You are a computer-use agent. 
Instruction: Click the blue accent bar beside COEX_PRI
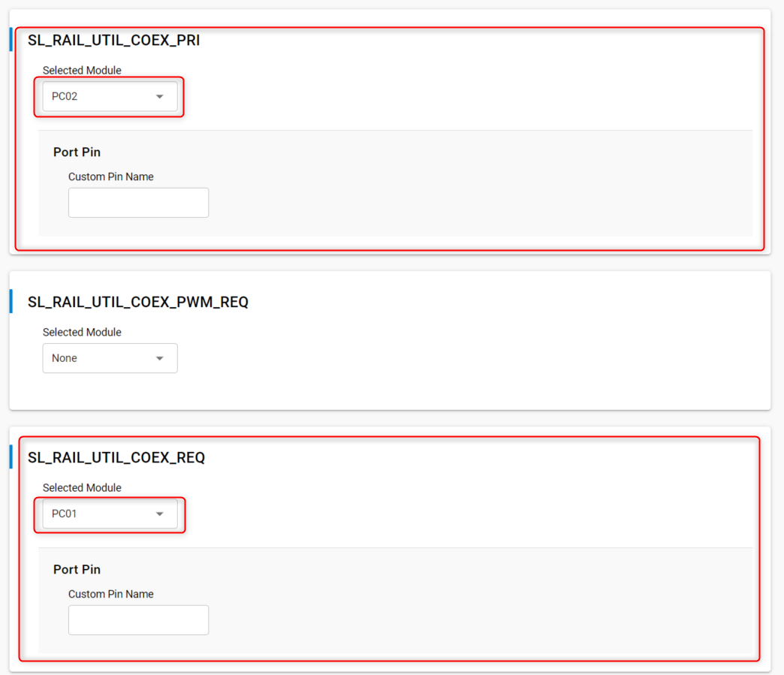(11, 40)
